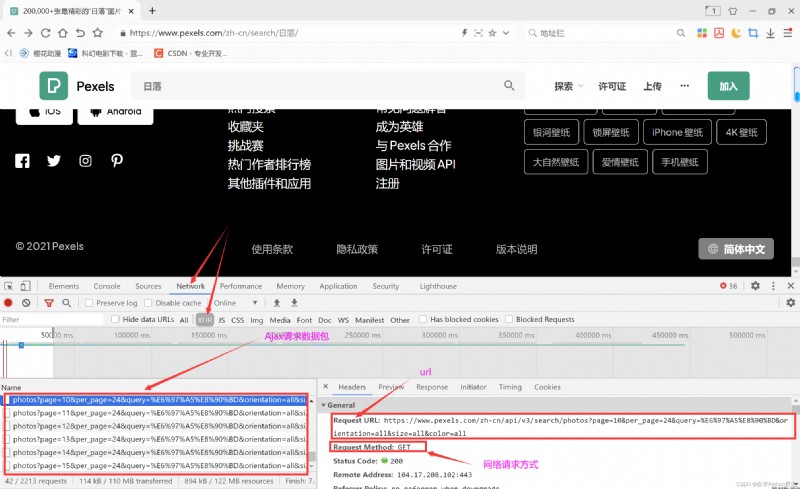Click the browser back arrow

click(11, 33)
